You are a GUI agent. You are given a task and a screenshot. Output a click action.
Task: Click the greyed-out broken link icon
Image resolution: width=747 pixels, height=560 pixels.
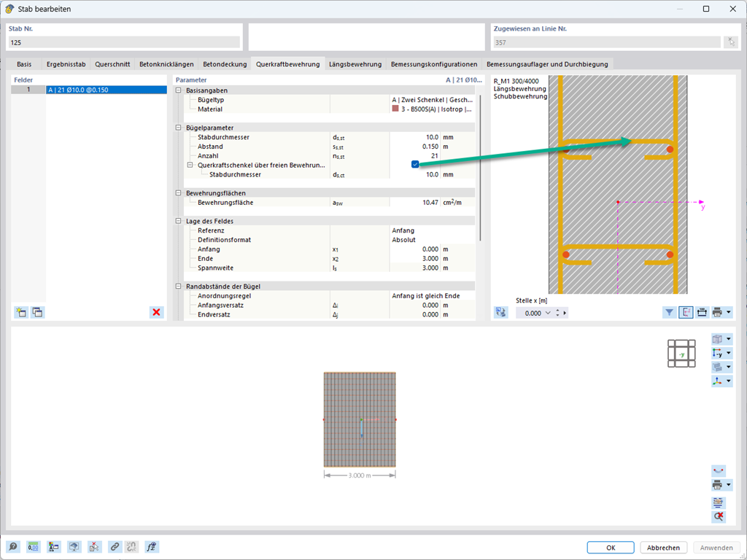(131, 547)
